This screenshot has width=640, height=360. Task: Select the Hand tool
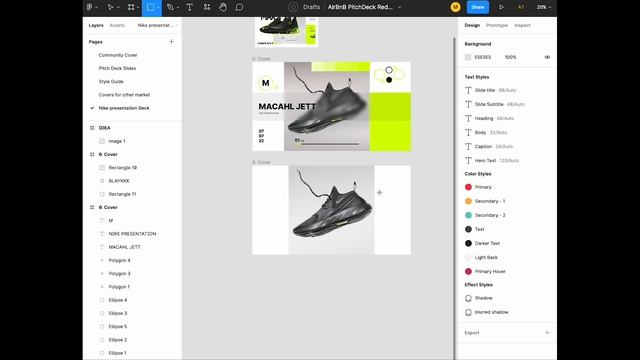coord(223,7)
